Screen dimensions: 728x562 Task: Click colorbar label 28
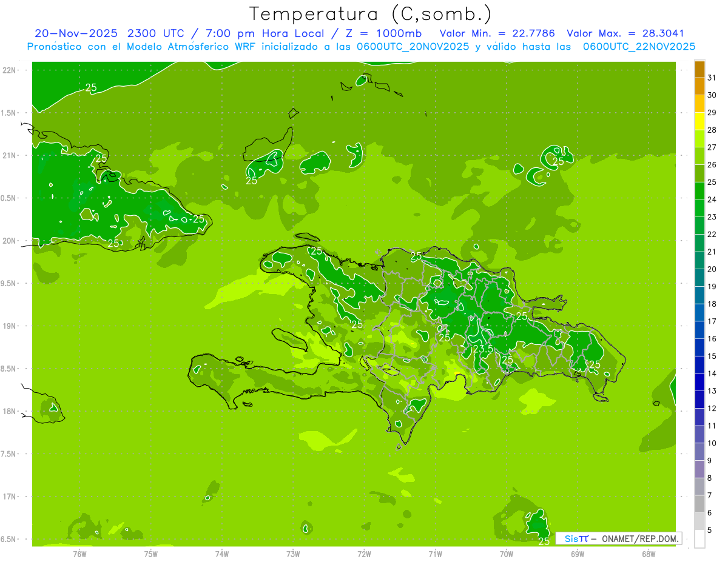click(x=712, y=130)
